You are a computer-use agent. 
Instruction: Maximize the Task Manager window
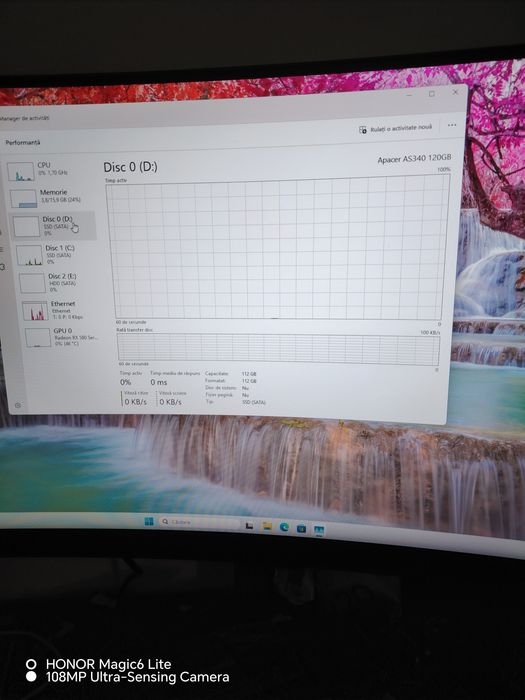coord(432,94)
